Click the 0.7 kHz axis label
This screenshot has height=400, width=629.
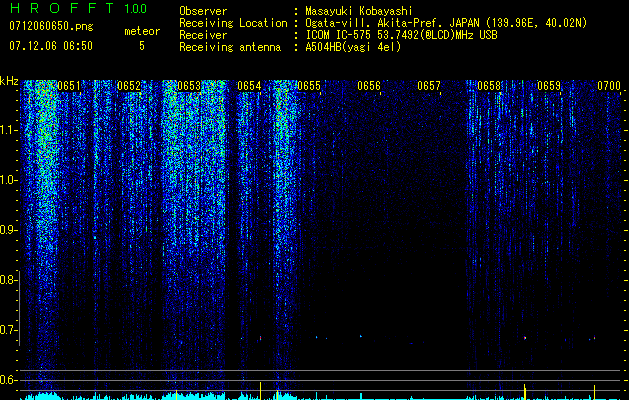(x=7, y=330)
